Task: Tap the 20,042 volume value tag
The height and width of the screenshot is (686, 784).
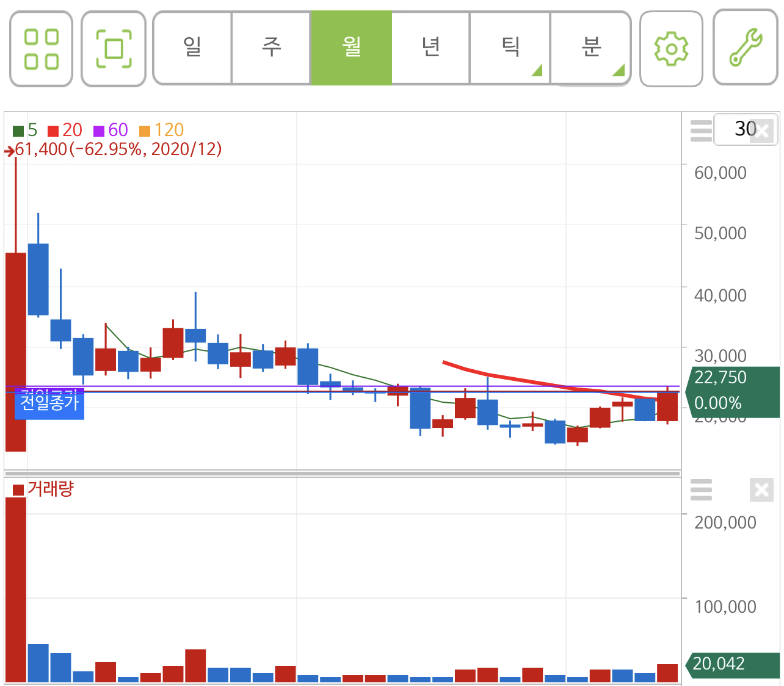Action: tap(733, 664)
